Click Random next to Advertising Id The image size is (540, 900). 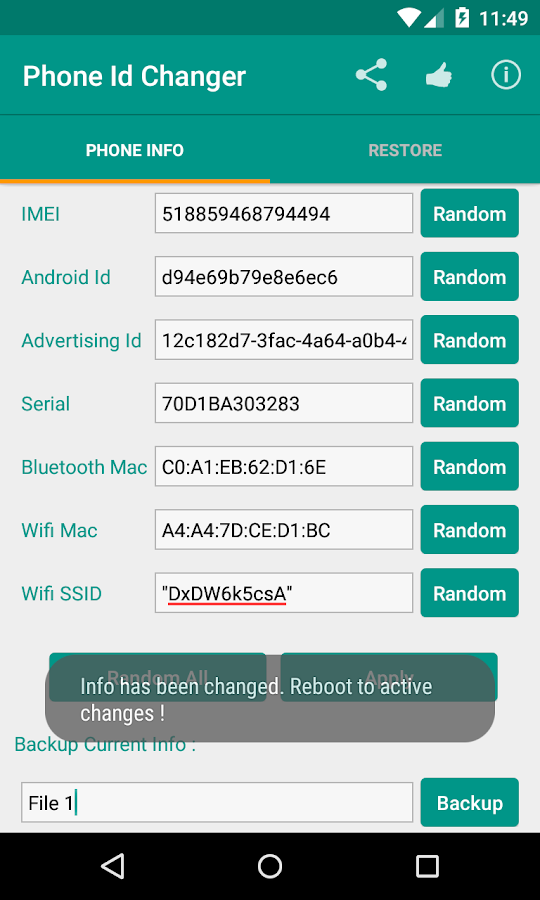click(469, 340)
